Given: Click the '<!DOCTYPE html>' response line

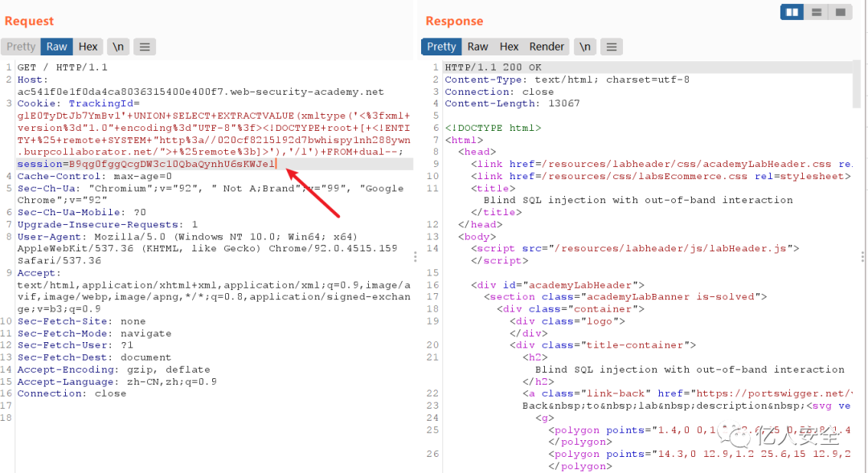Looking at the screenshot, I should tap(493, 128).
